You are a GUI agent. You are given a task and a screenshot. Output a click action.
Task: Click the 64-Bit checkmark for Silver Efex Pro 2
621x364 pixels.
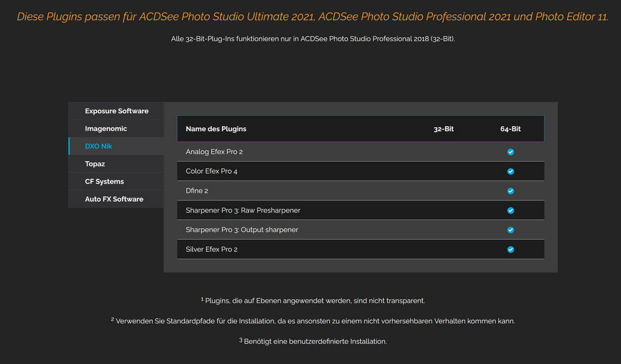tap(511, 250)
